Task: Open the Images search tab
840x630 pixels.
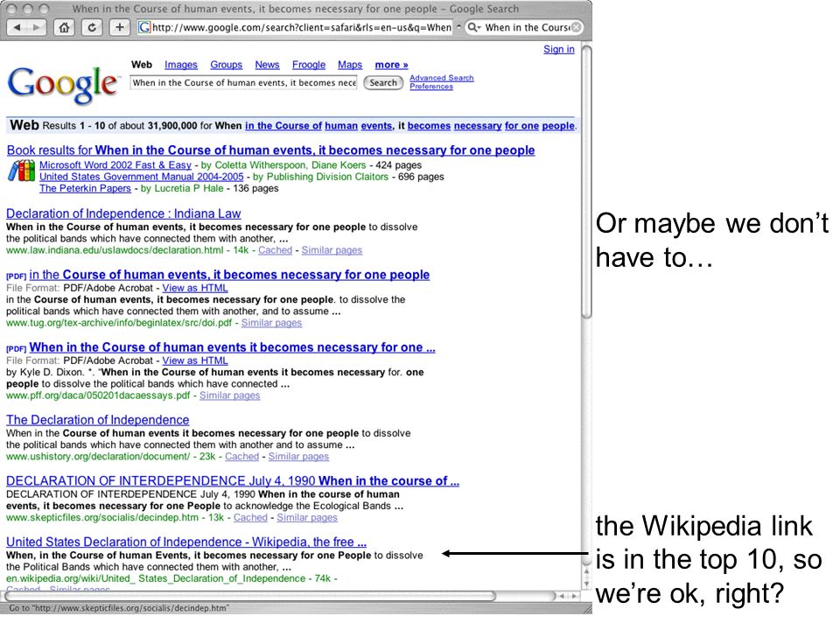Action: click(x=181, y=65)
